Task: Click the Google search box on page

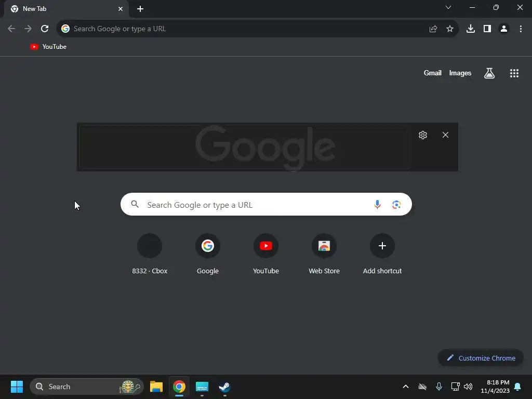Action: tap(266, 204)
